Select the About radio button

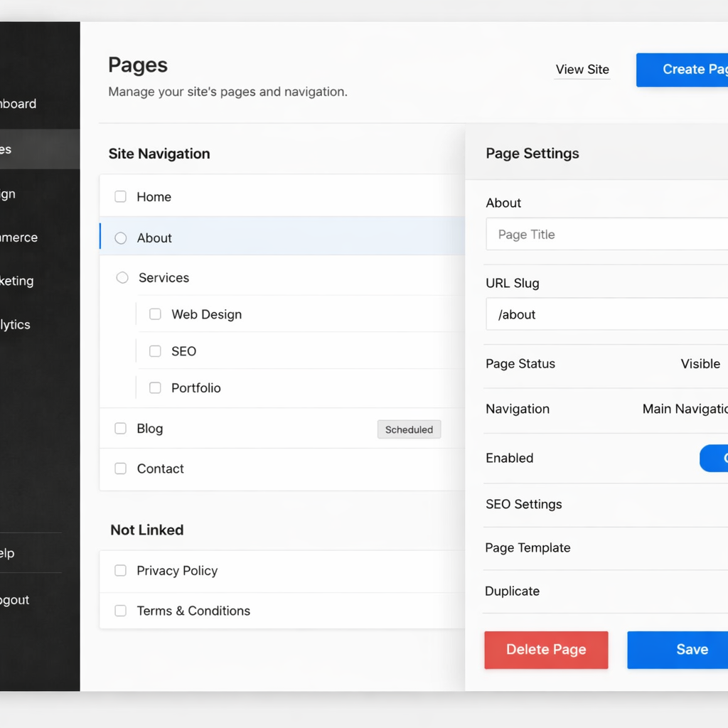121,238
